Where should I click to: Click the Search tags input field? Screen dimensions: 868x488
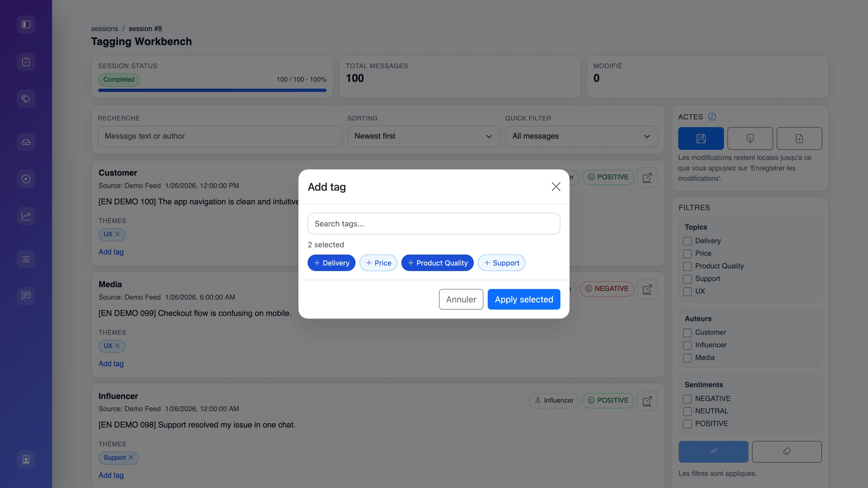(434, 223)
